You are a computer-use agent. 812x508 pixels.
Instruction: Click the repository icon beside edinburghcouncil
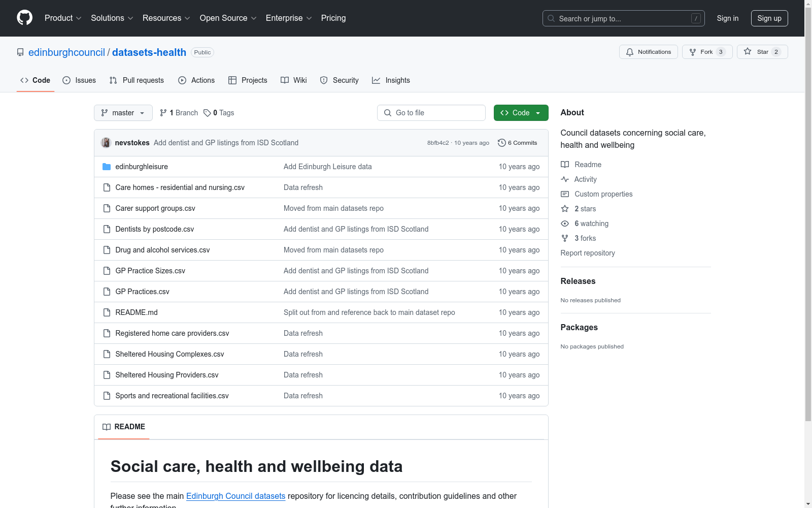click(x=20, y=52)
